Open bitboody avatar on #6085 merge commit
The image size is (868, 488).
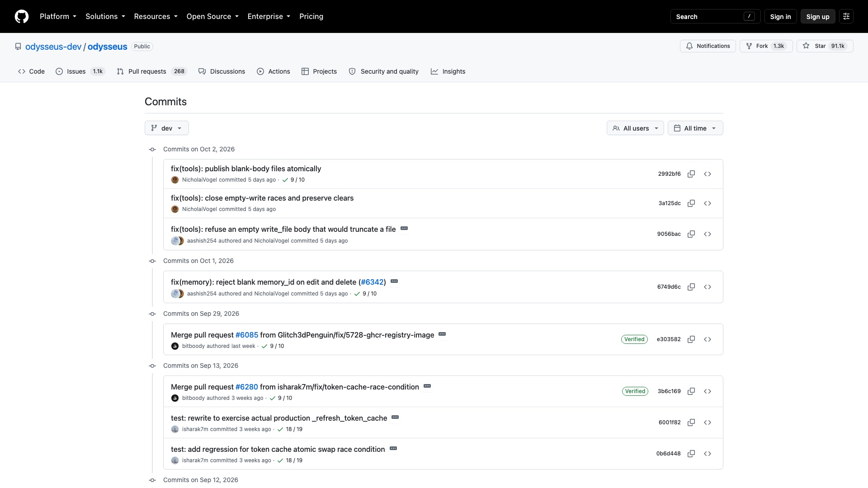[x=175, y=346]
